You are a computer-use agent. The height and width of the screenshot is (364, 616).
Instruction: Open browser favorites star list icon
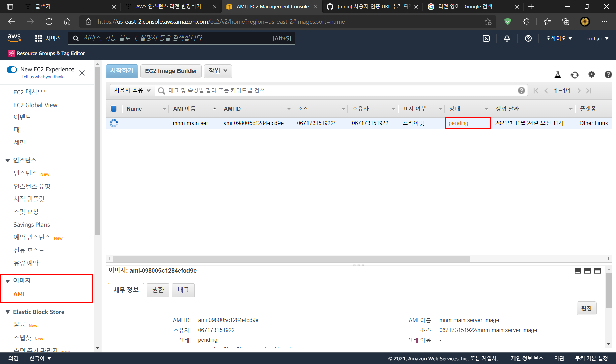[x=547, y=22]
